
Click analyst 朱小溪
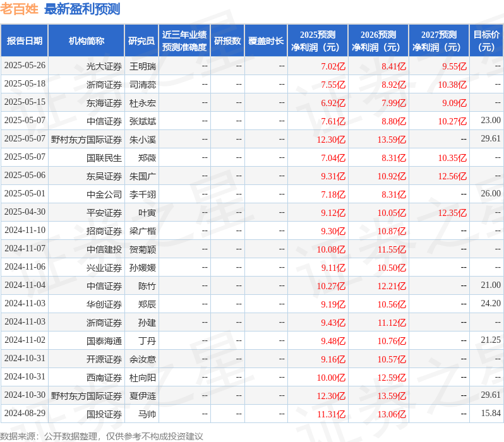tap(143, 140)
